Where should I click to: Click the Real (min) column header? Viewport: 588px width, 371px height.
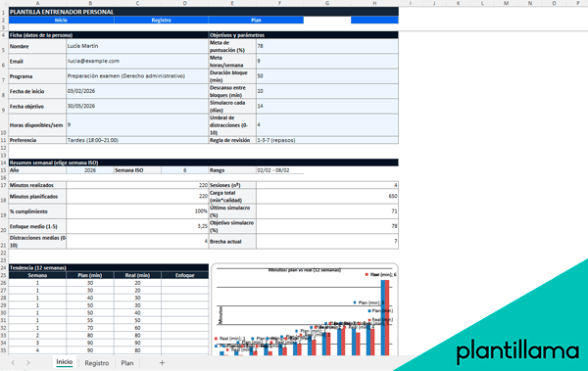coord(137,275)
